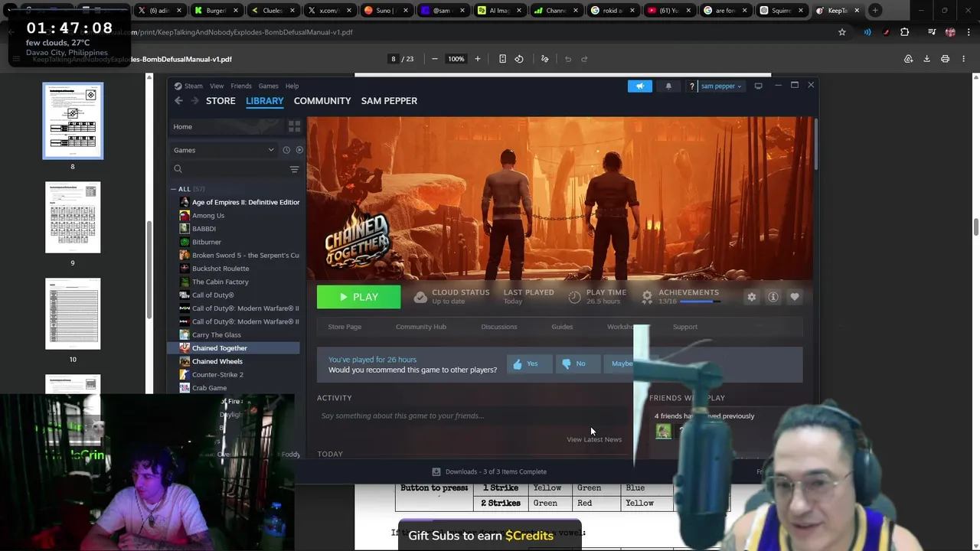Click the PDF zoom out minus button
The width and height of the screenshot is (980, 551).
pos(435,59)
